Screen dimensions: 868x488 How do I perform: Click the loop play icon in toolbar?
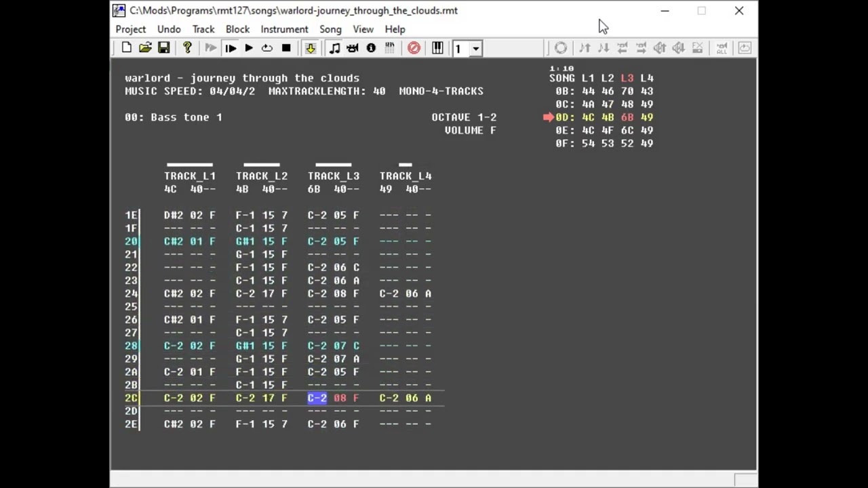pyautogui.click(x=267, y=48)
